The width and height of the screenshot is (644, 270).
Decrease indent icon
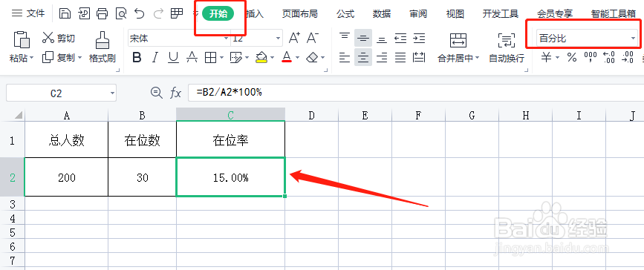[x=400, y=38]
